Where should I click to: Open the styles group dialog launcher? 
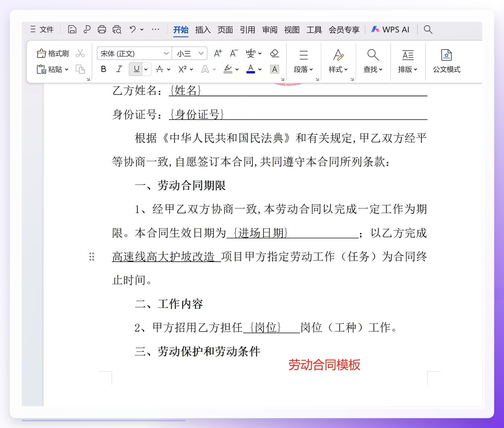tap(352, 79)
